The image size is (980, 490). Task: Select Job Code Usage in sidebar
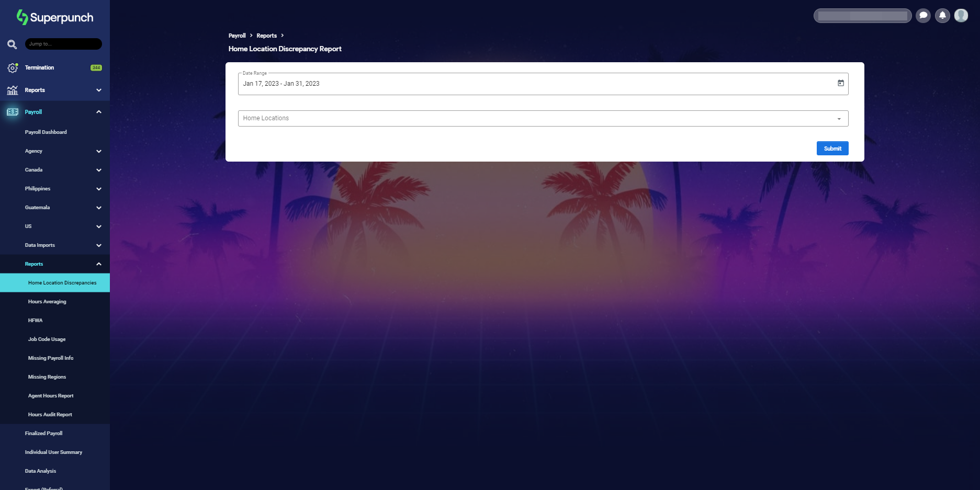(x=47, y=339)
